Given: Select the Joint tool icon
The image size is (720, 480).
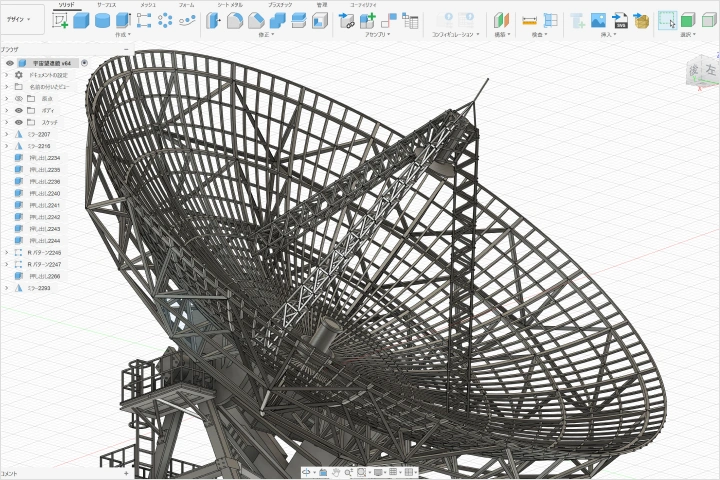Looking at the screenshot, I should [389, 21].
